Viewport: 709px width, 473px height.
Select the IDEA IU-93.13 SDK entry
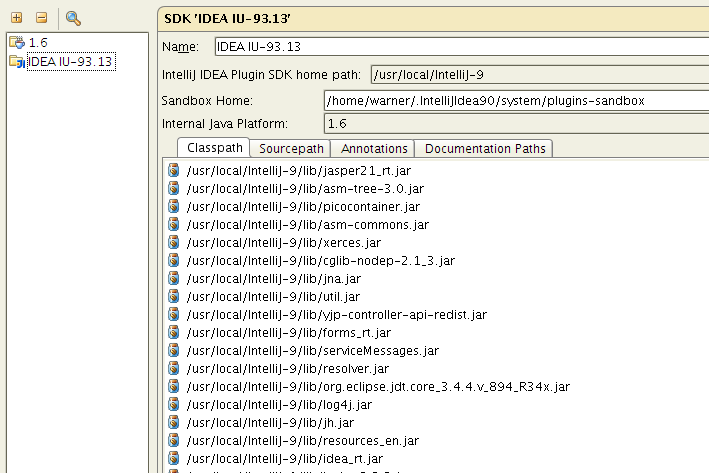[x=71, y=61]
